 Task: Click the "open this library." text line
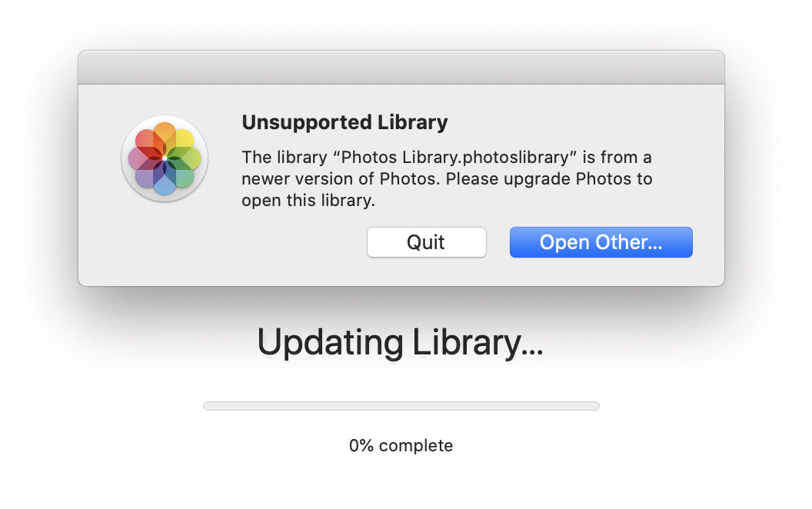click(308, 201)
